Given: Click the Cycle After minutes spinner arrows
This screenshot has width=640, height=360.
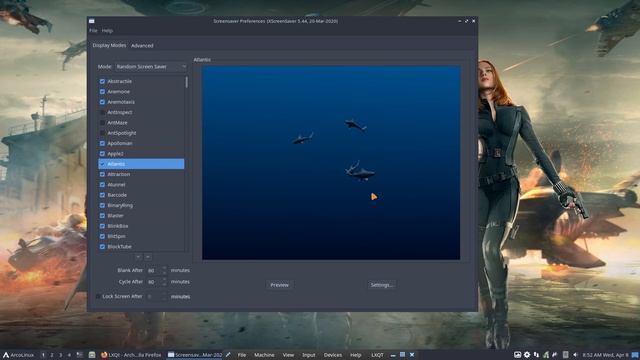Looking at the screenshot, I should [164, 282].
